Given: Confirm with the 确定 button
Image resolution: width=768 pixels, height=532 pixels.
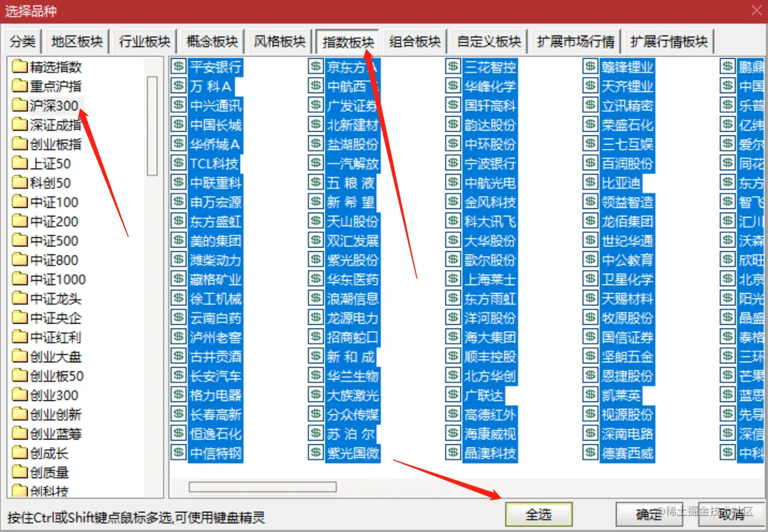Looking at the screenshot, I should click(648, 514).
